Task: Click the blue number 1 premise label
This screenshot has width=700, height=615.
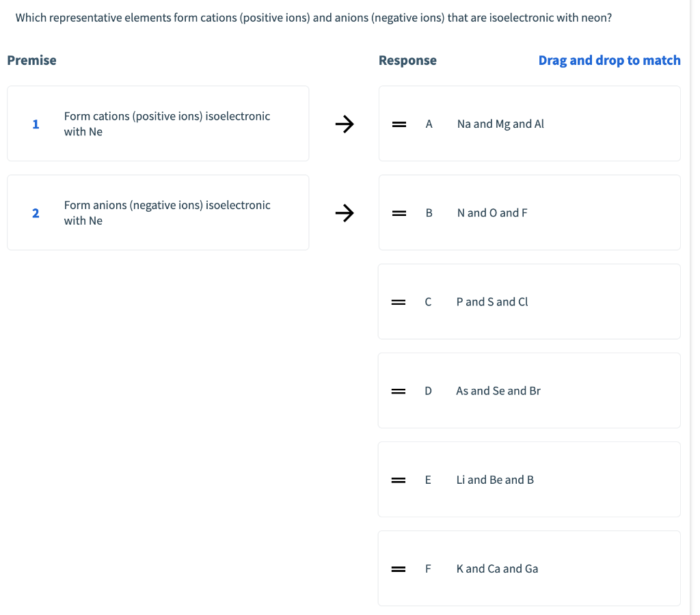Action: (x=36, y=124)
